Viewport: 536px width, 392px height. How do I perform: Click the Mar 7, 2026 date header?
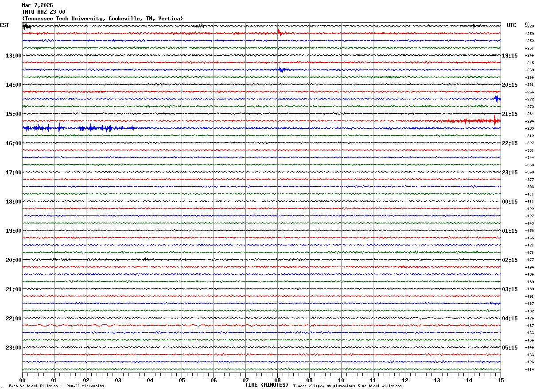tap(37, 5)
